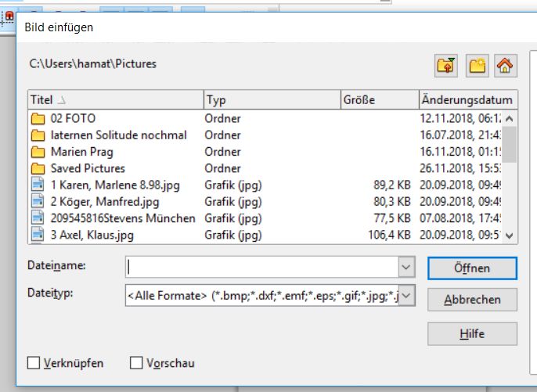
Task: Sort by Größe column header
Action: (x=378, y=100)
